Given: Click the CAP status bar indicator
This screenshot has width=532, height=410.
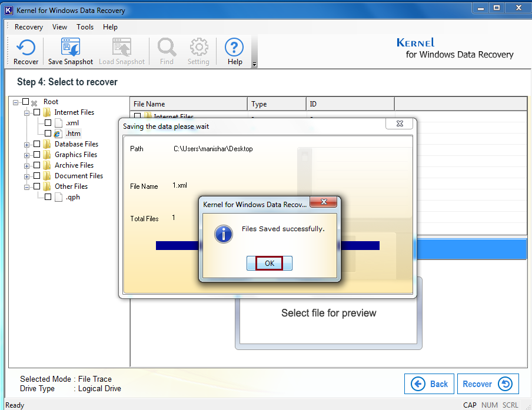Looking at the screenshot, I should tap(470, 405).
